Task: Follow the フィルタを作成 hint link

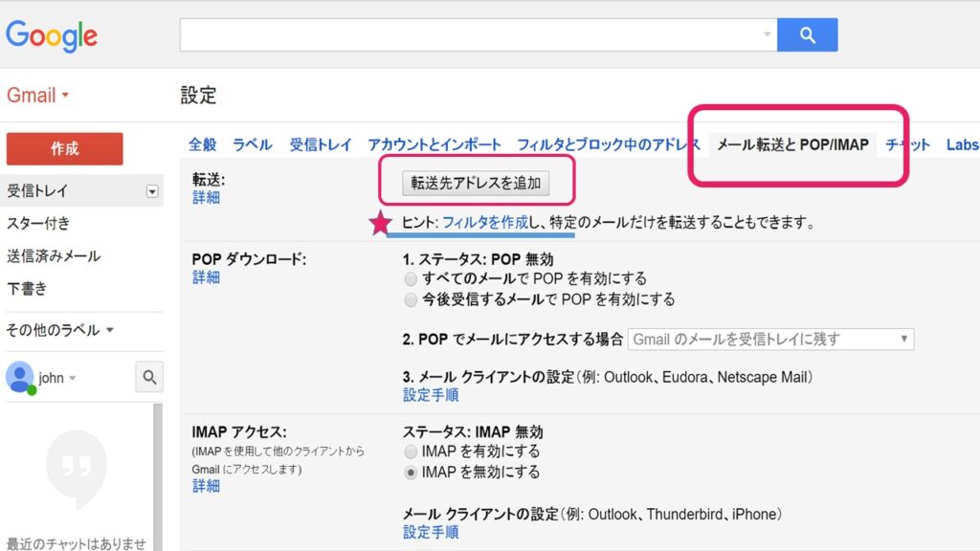Action: [x=485, y=223]
